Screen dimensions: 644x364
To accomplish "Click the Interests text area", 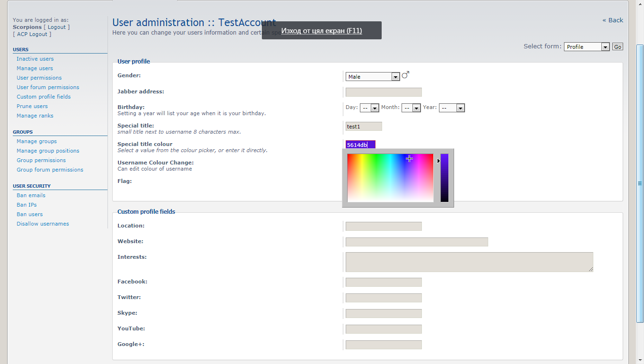I will click(x=469, y=262).
